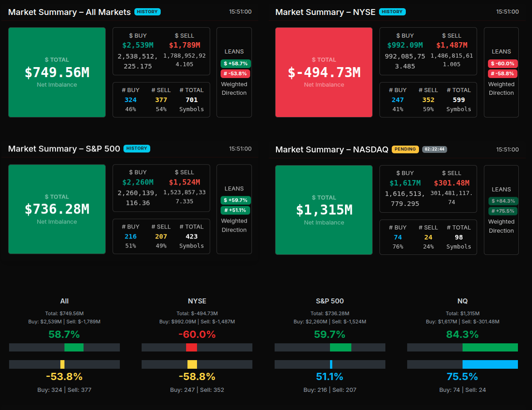Click the $ +58.7% lean badge
This screenshot has width=532, height=410.
coord(236,63)
